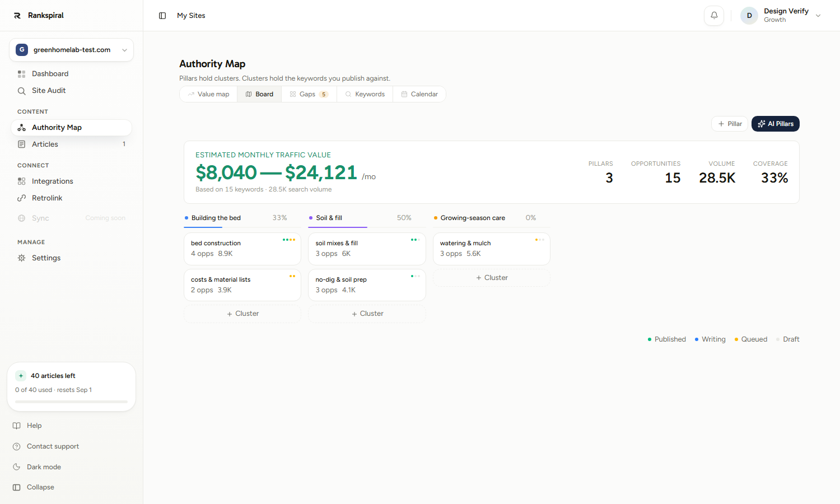The height and width of the screenshot is (504, 840).
Task: Click the status dots on bed construction
Action: 289,240
